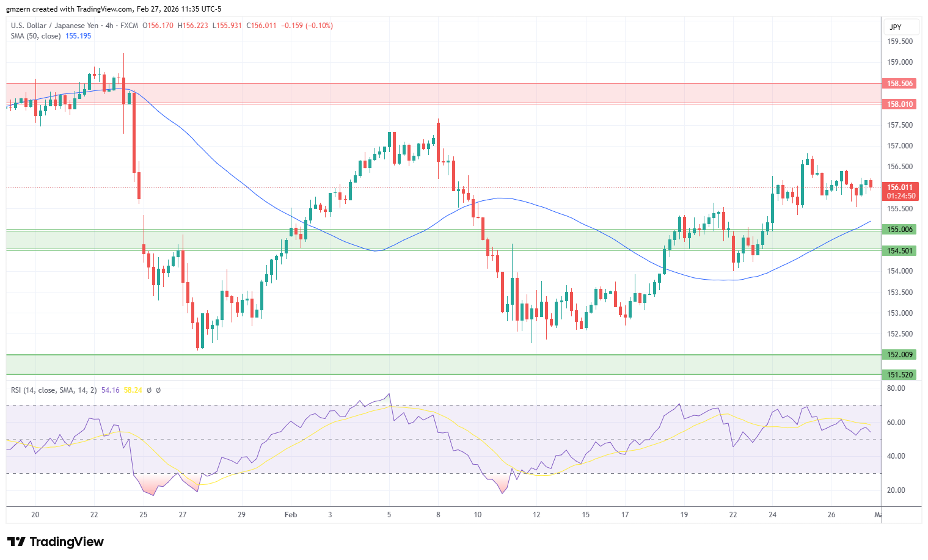The width and height of the screenshot is (928, 560).
Task: Click the red 158.010 resistance price label
Action: click(x=900, y=104)
